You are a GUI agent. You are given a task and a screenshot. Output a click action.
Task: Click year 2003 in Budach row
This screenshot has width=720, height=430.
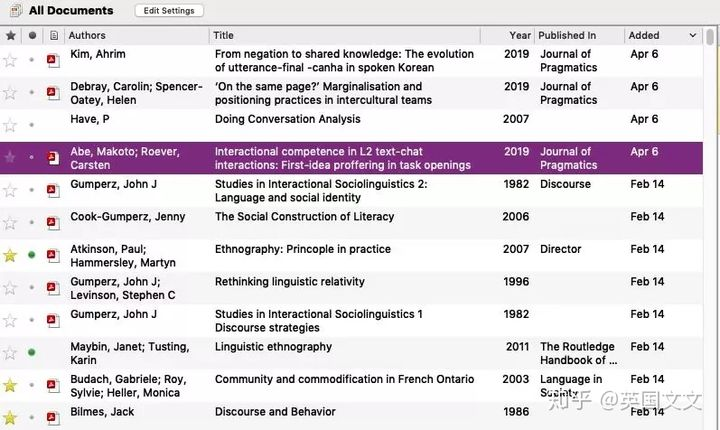[x=516, y=379]
